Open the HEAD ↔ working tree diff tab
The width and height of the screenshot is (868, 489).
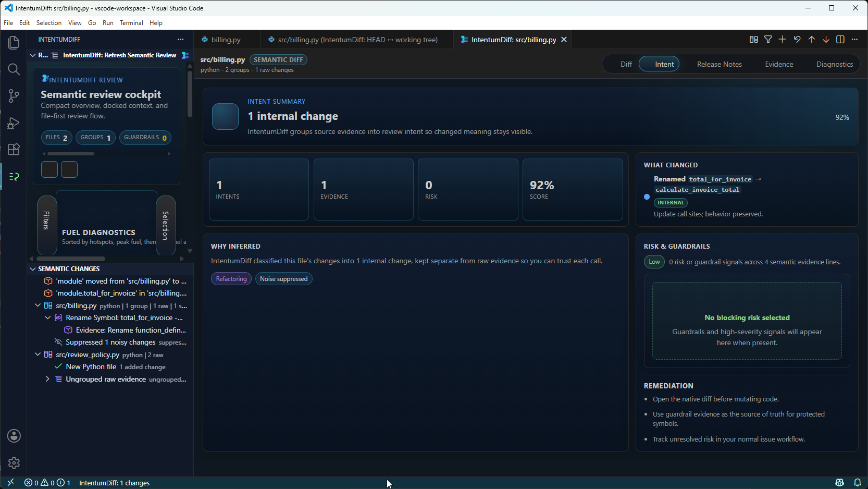coord(357,40)
